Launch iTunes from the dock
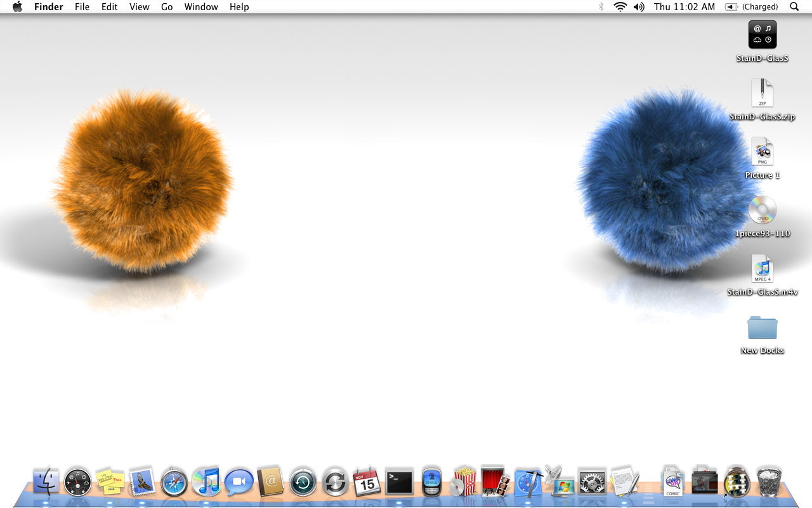Image resolution: width=812 pixels, height=508 pixels. 206,482
